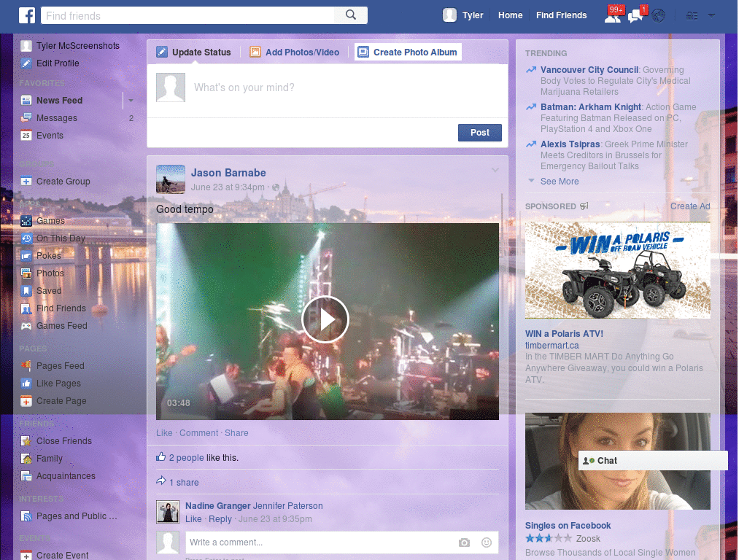Viewport: 747px width, 560px height.
Task: Click the Pokes sidebar icon
Action: 26,256
